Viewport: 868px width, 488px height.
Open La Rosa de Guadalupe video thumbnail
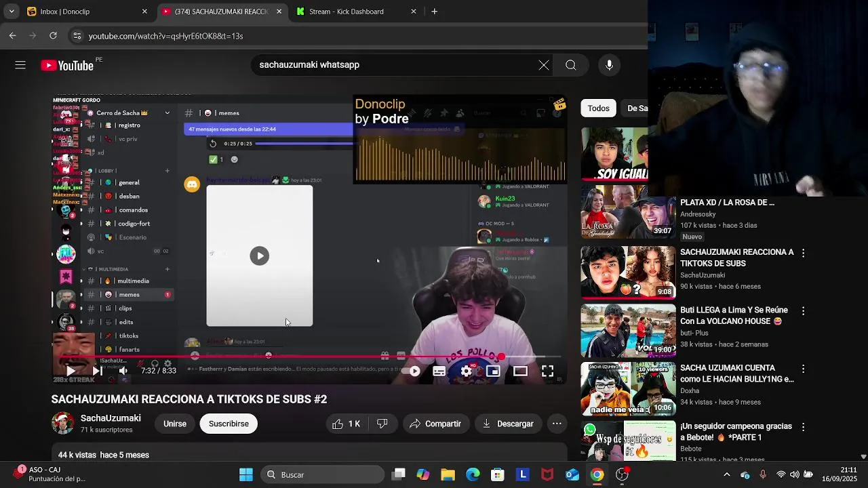[x=628, y=213]
